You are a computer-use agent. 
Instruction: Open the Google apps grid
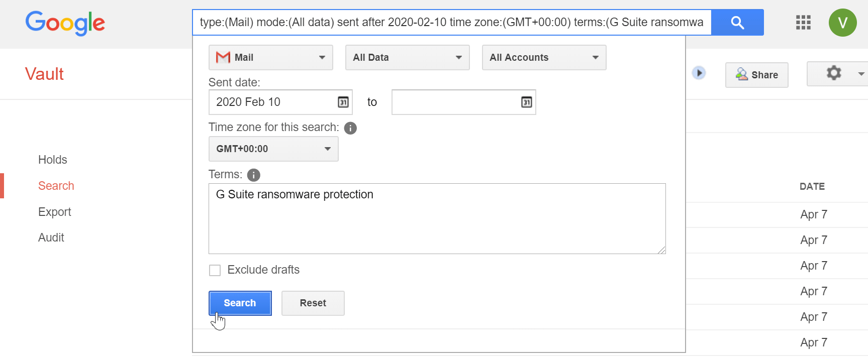click(x=803, y=23)
